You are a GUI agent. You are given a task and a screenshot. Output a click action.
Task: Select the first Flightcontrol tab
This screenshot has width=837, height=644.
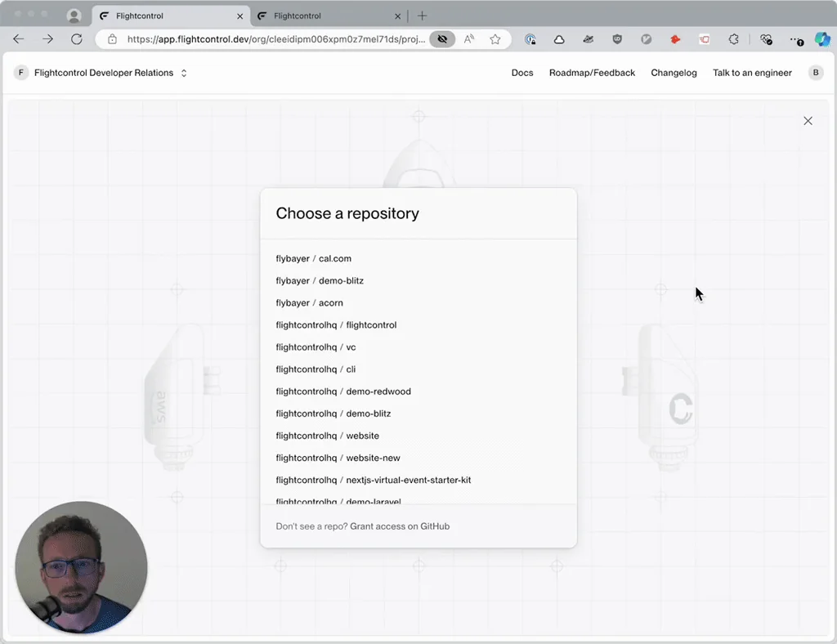tap(171, 16)
